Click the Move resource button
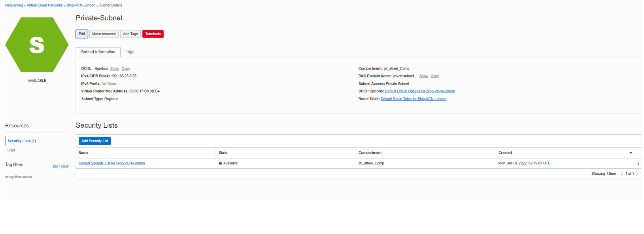644x234 pixels. (104, 34)
